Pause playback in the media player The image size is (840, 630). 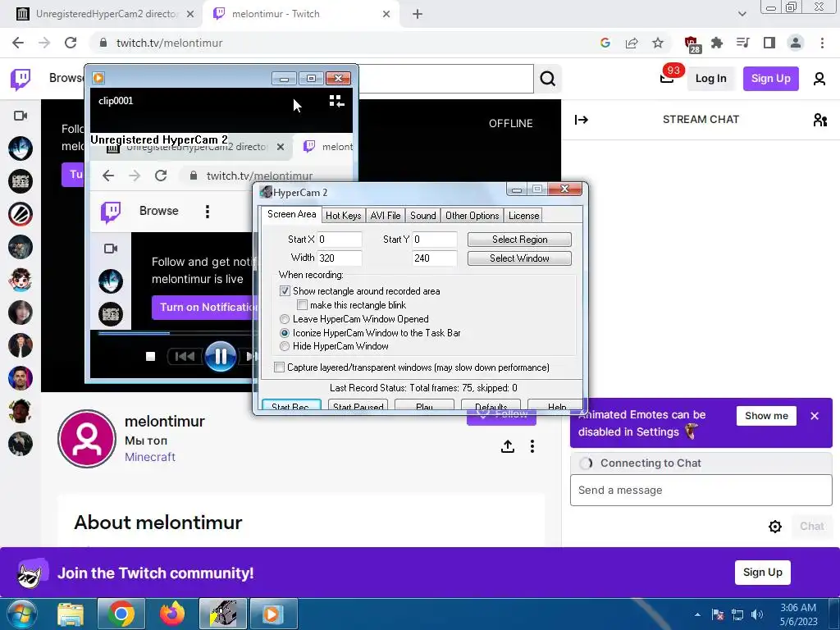tap(220, 356)
